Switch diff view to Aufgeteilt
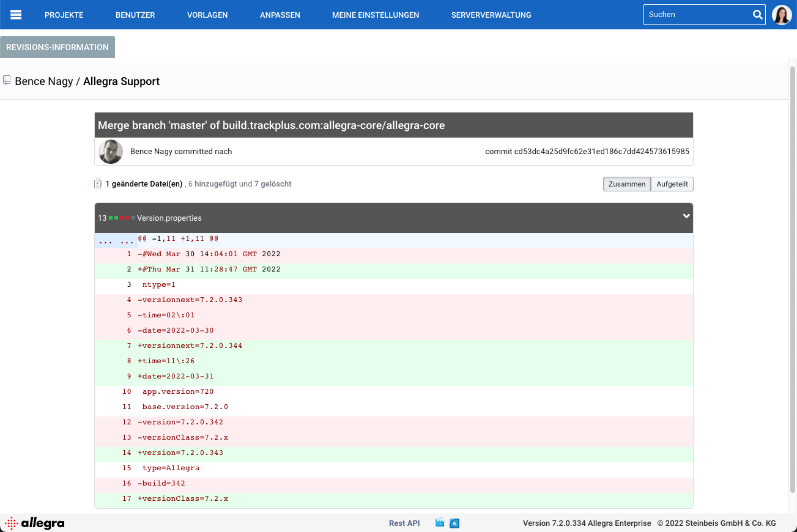The image size is (797, 532). pos(672,184)
